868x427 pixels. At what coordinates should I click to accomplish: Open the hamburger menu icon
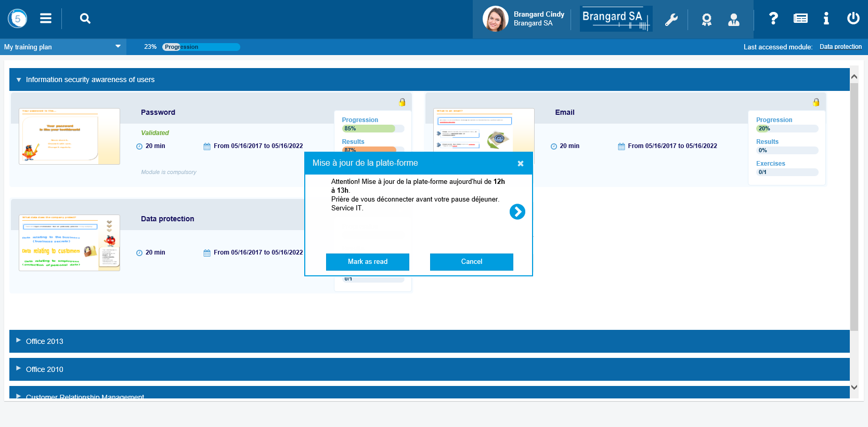46,19
